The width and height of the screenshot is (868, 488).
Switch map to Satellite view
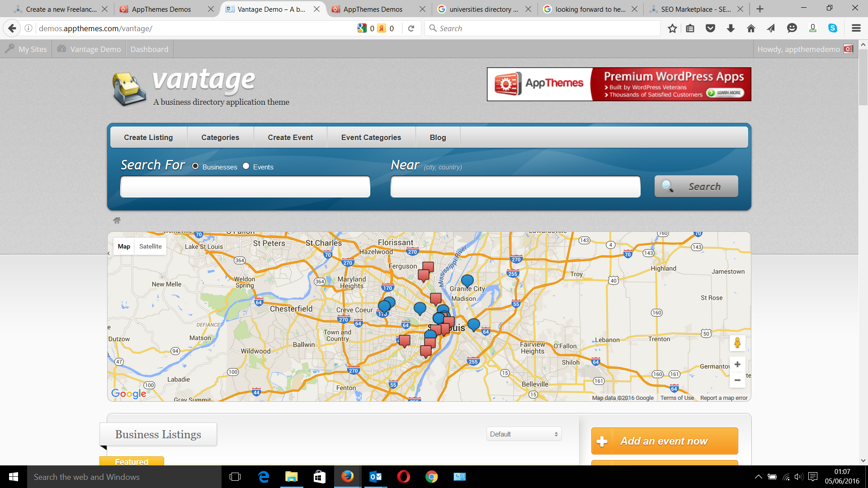click(150, 246)
